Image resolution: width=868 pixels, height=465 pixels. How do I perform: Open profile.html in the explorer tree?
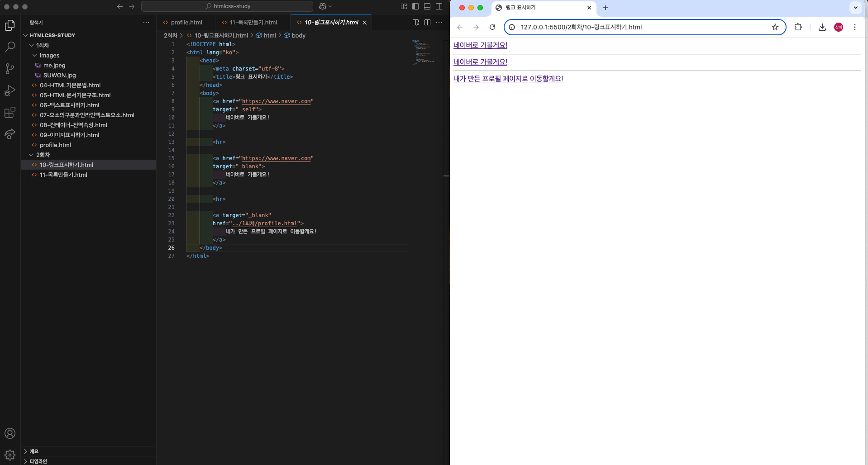click(88, 145)
